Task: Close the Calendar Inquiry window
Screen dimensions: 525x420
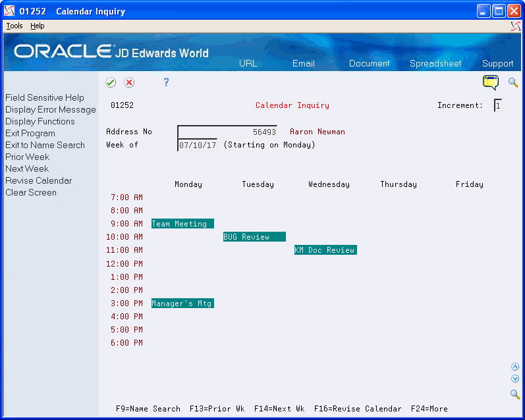Action: click(x=514, y=11)
